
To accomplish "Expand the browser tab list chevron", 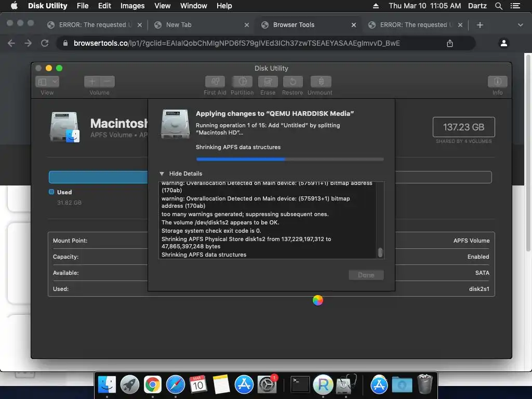I will [521, 25].
